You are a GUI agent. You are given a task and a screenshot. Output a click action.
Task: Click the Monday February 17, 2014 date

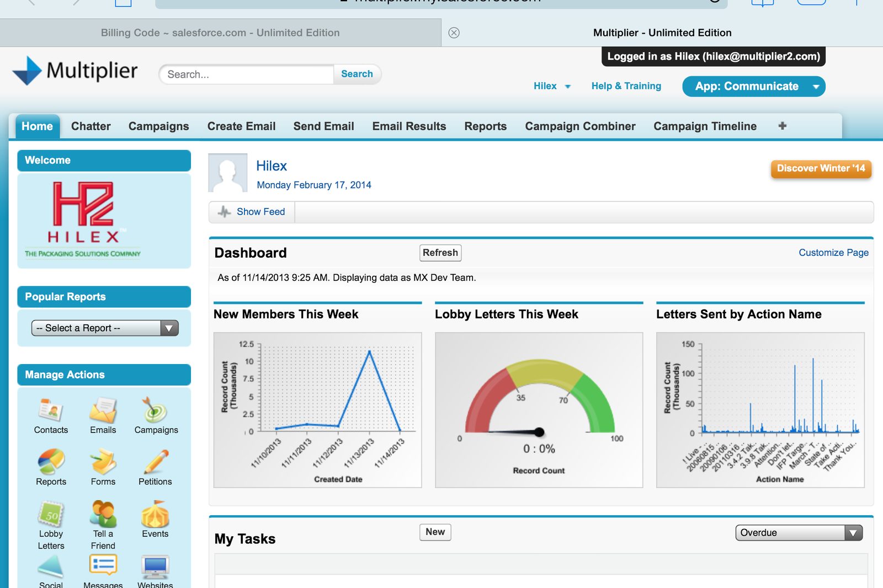pos(314,185)
